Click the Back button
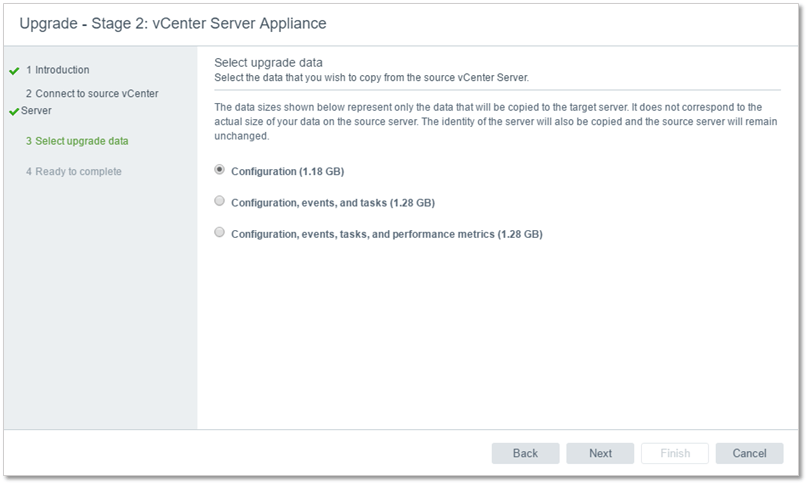 [525, 454]
